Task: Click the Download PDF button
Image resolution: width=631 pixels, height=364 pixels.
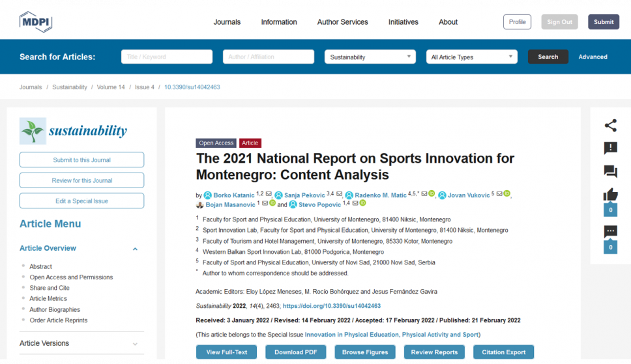Action: pos(295,352)
